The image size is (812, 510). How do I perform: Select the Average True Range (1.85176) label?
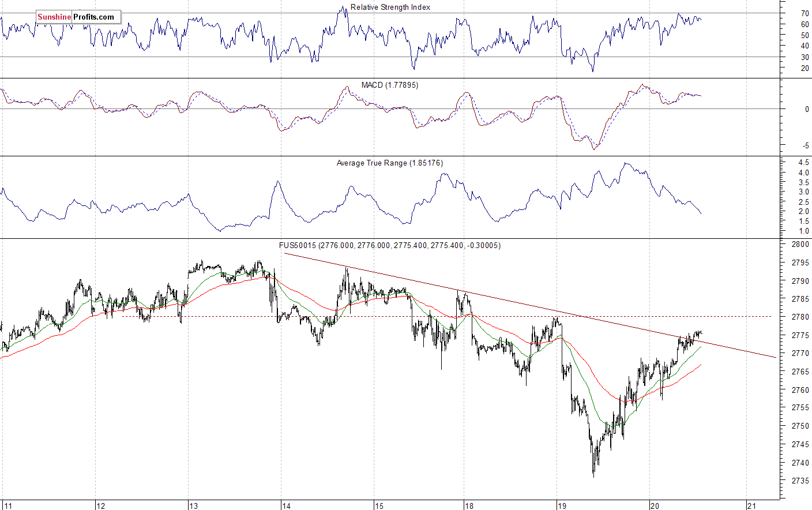(390, 163)
